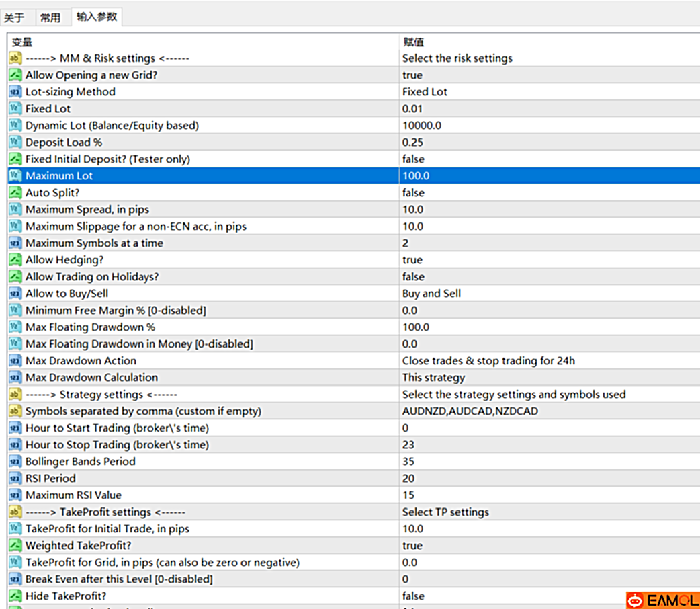Switch to the 常用 tab

50,18
